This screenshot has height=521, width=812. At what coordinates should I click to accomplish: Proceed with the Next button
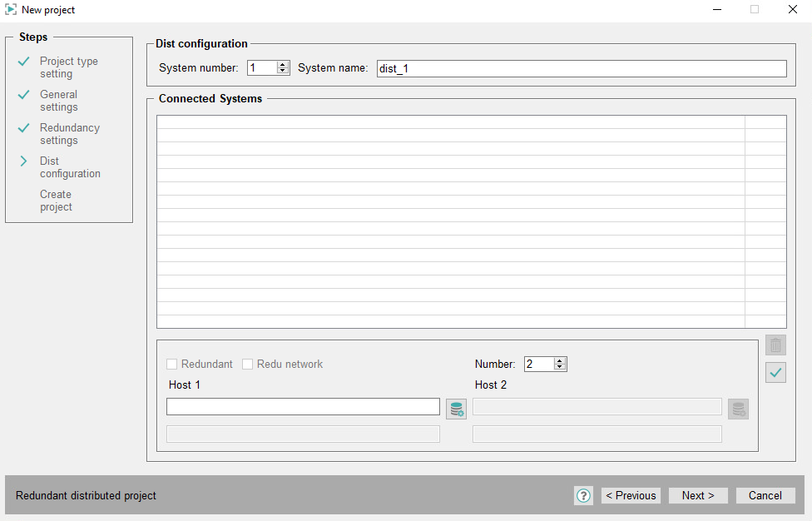pos(698,495)
